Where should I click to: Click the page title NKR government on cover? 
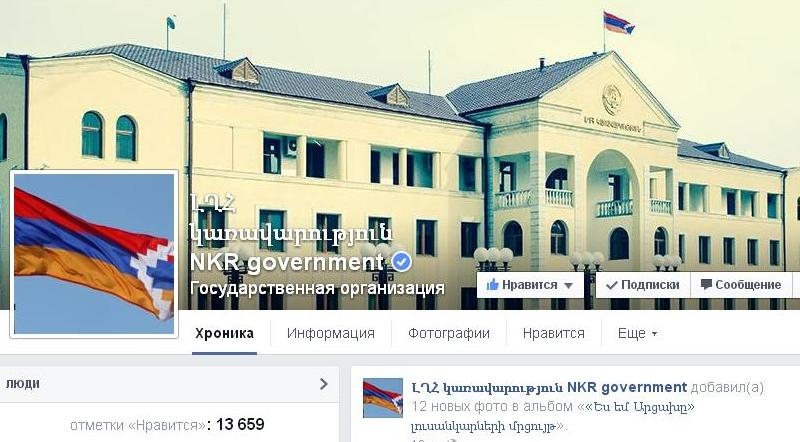[x=287, y=262]
